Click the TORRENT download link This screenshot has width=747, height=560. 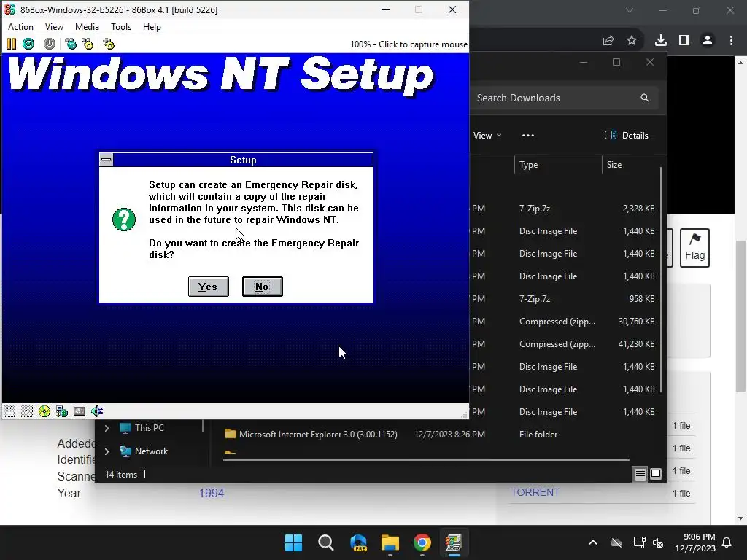tap(535, 492)
